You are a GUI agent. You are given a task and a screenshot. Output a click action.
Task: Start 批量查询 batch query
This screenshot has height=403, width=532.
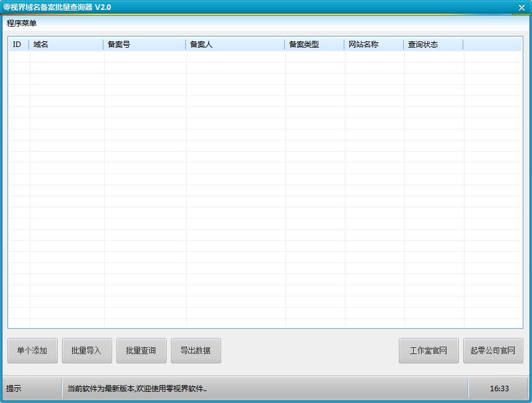pyautogui.click(x=141, y=350)
